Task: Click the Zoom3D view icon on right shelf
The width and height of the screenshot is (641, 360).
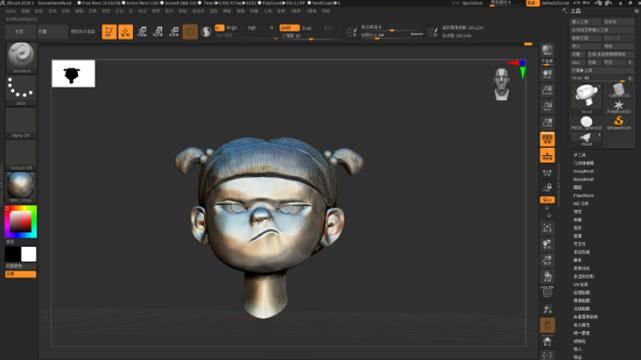Action: click(x=547, y=260)
